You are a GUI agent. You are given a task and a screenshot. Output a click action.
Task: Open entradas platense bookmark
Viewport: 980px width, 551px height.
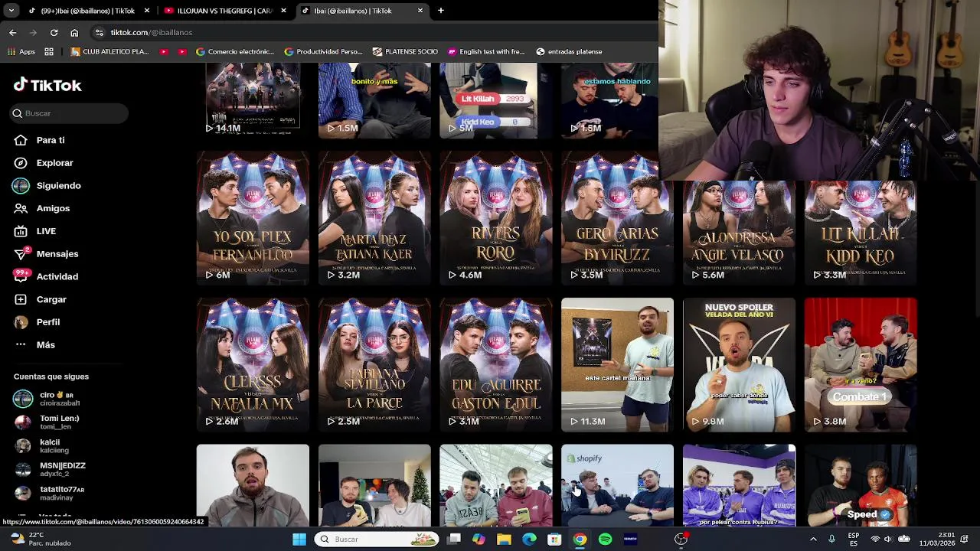[569, 51]
